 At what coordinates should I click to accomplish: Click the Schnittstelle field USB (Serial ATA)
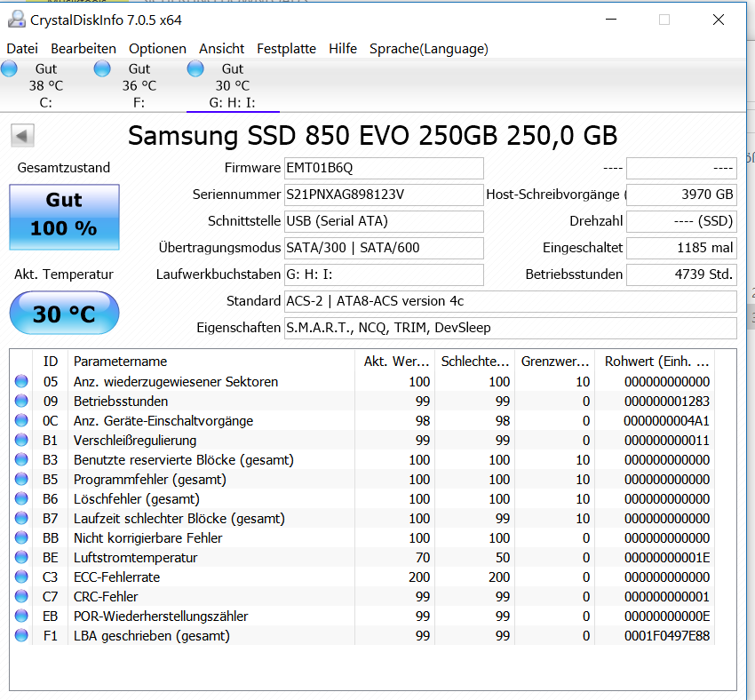pyautogui.click(x=384, y=221)
